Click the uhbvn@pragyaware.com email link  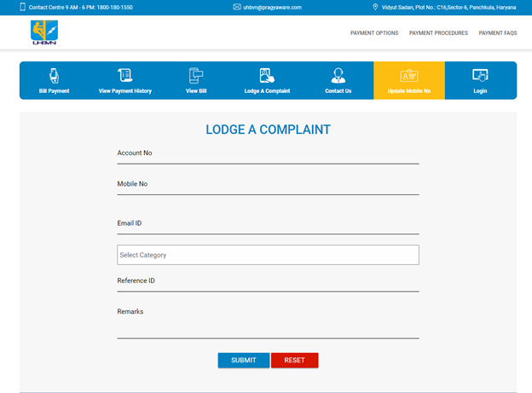point(273,7)
